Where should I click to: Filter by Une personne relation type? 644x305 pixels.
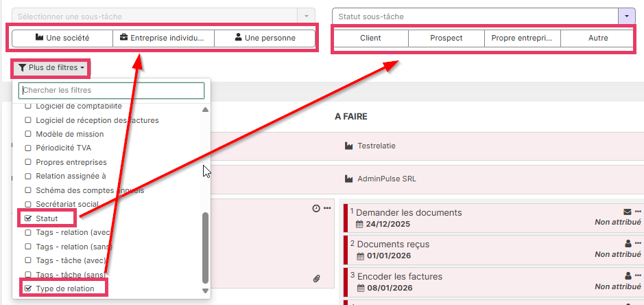(x=265, y=38)
